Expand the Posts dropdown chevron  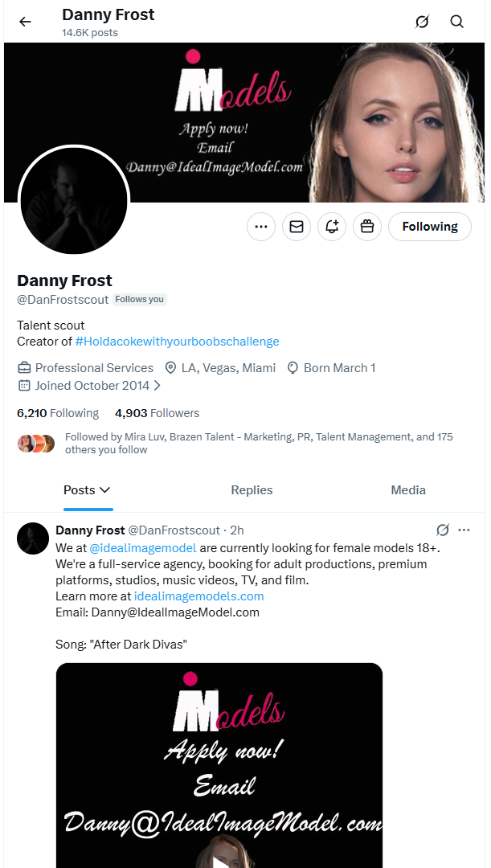[104, 490]
